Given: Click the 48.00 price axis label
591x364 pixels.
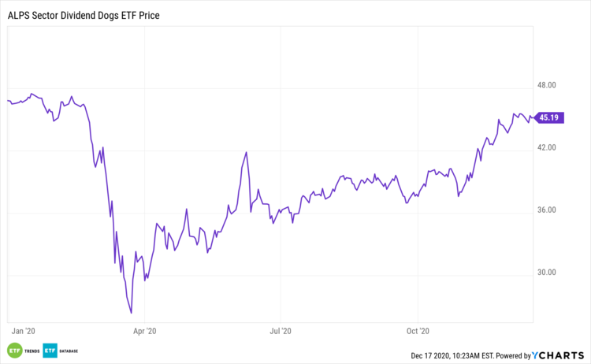Looking at the screenshot, I should (x=548, y=85).
